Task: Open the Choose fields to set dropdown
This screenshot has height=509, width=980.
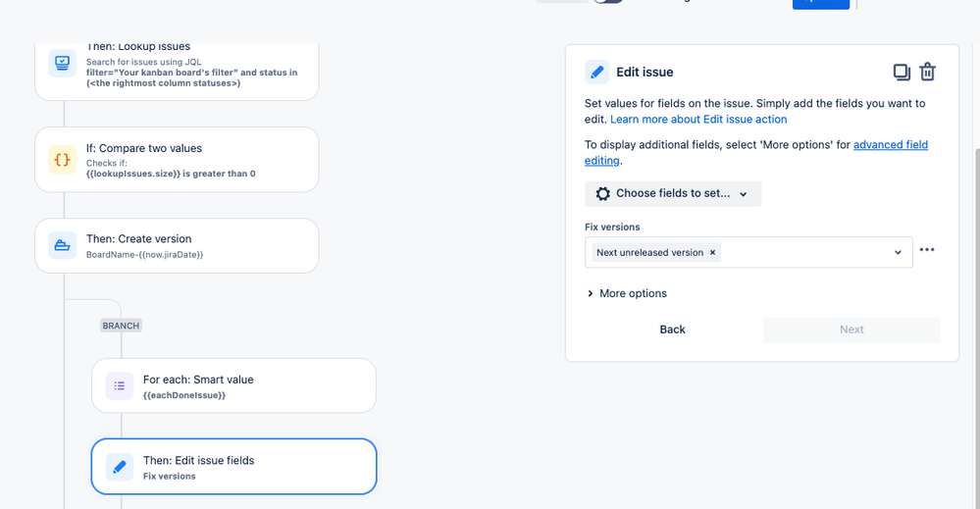Action: (673, 193)
